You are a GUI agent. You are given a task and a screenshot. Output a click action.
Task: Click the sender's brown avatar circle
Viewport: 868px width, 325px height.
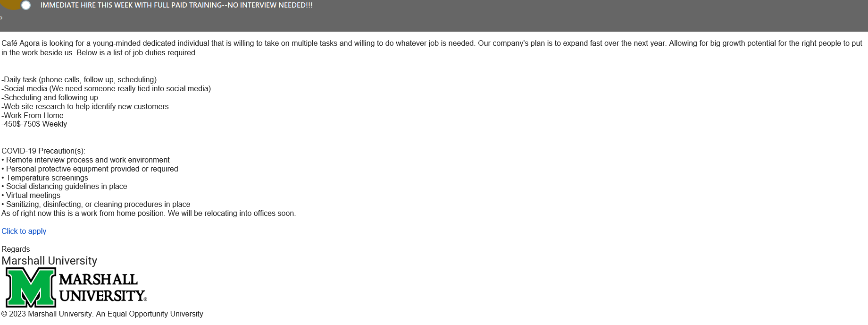pos(12,4)
